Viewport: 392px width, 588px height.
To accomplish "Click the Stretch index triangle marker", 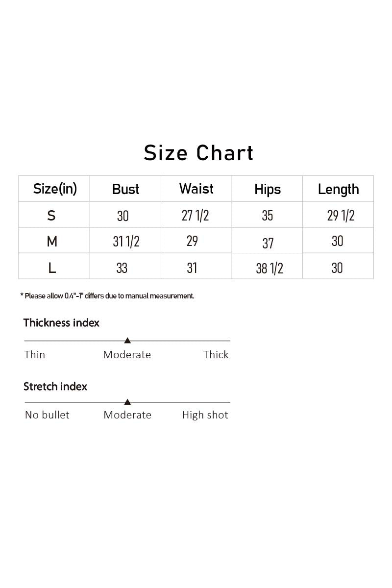I will pyautogui.click(x=127, y=402).
